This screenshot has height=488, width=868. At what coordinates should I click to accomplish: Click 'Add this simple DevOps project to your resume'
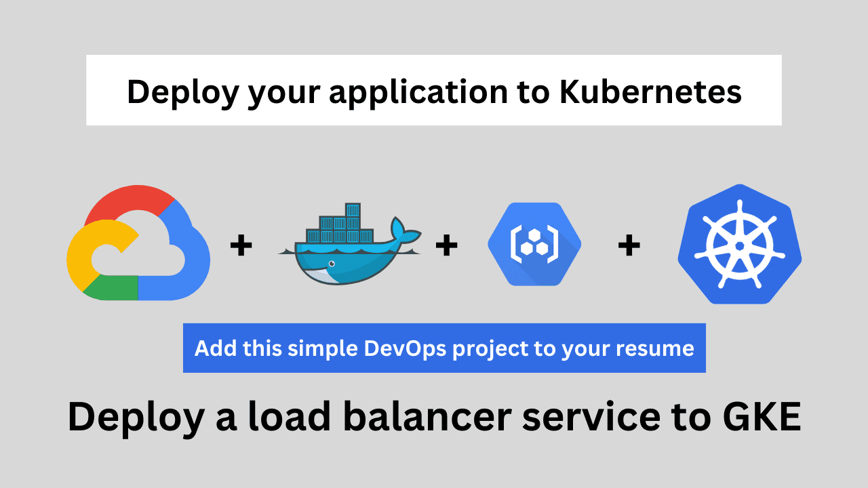(x=444, y=348)
